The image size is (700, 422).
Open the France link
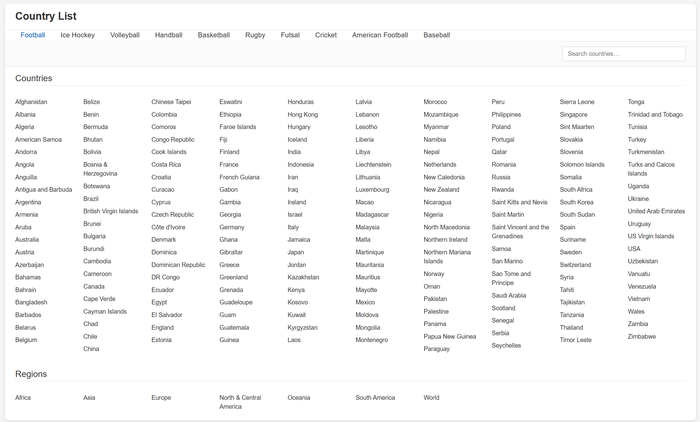click(229, 164)
